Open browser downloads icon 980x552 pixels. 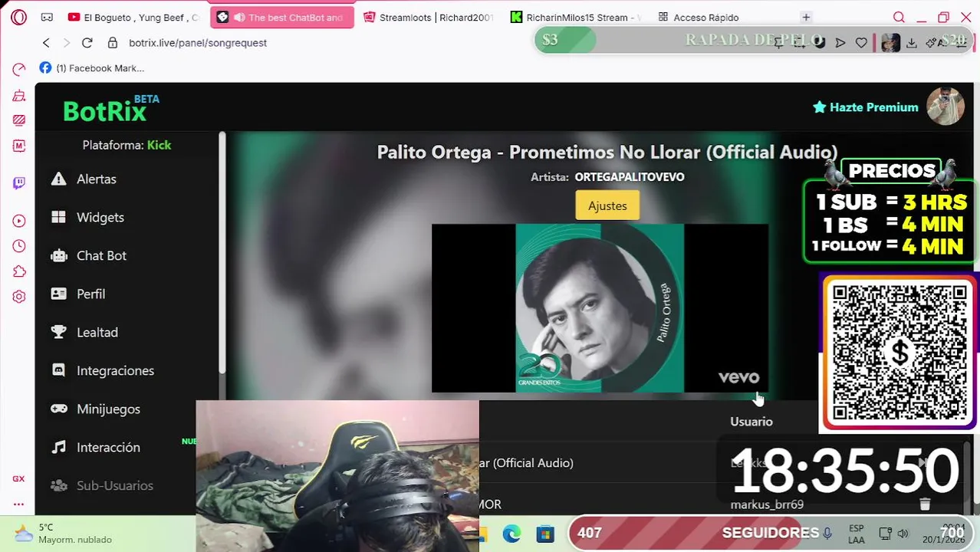911,43
